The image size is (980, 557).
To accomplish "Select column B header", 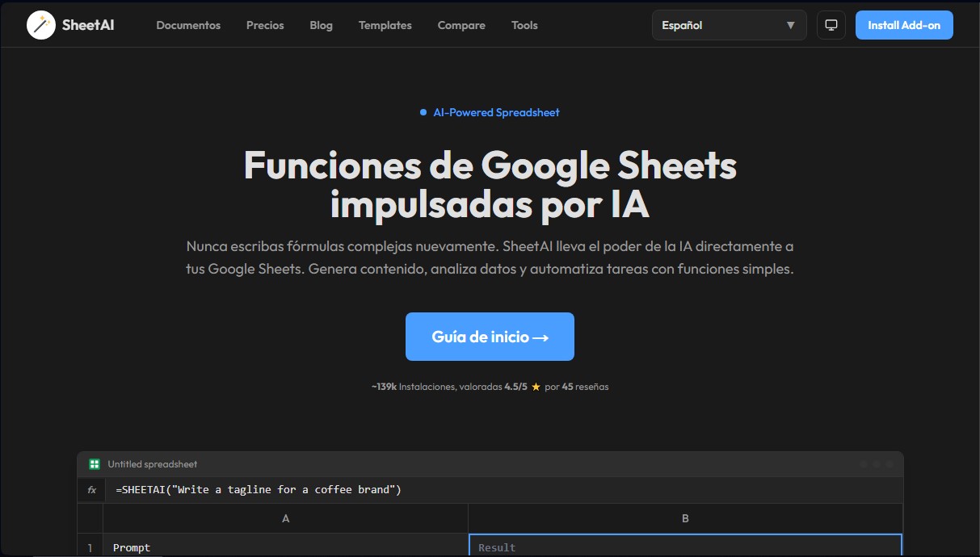I will point(685,518).
